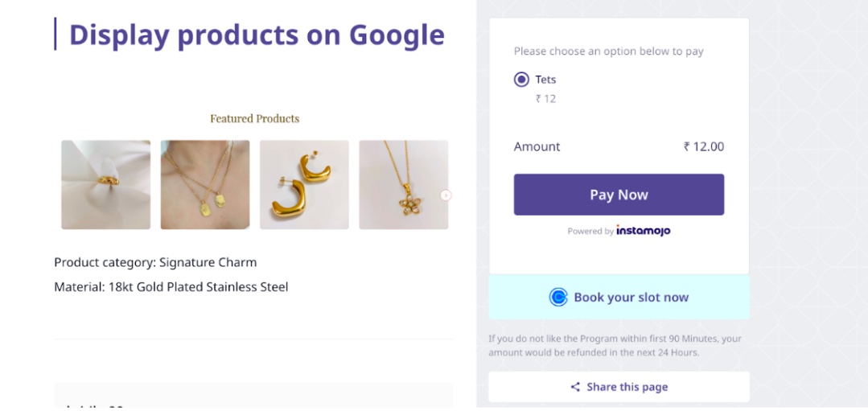Open the double pendant necklace thumbnail

tap(205, 185)
